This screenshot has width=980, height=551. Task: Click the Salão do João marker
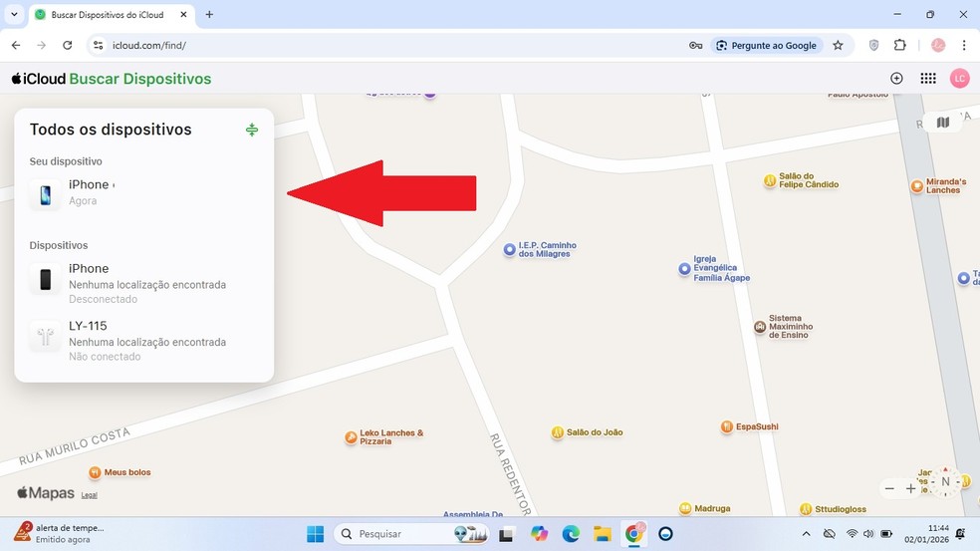558,432
